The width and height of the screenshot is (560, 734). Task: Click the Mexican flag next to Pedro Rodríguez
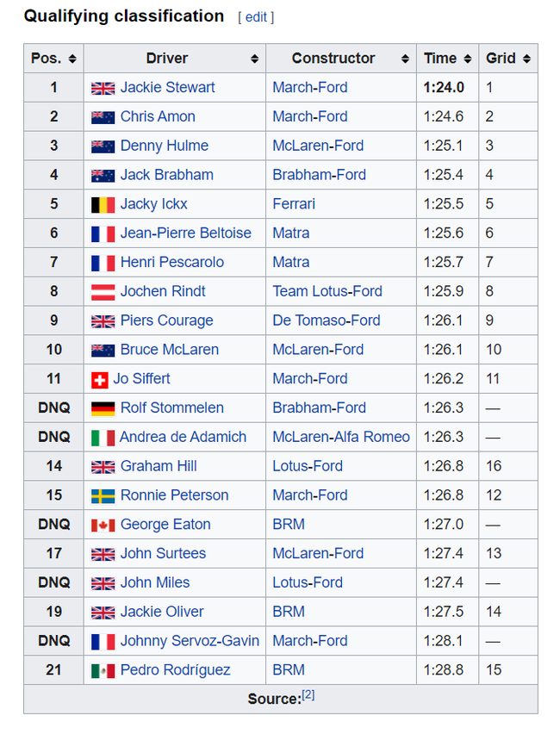103,671
